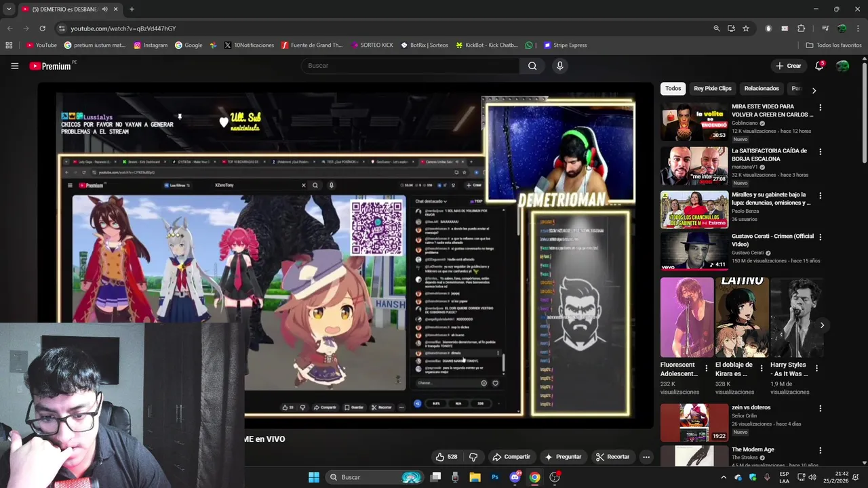Viewport: 868px width, 488px height.
Task: Click the Recortar button
Action: click(x=612, y=457)
